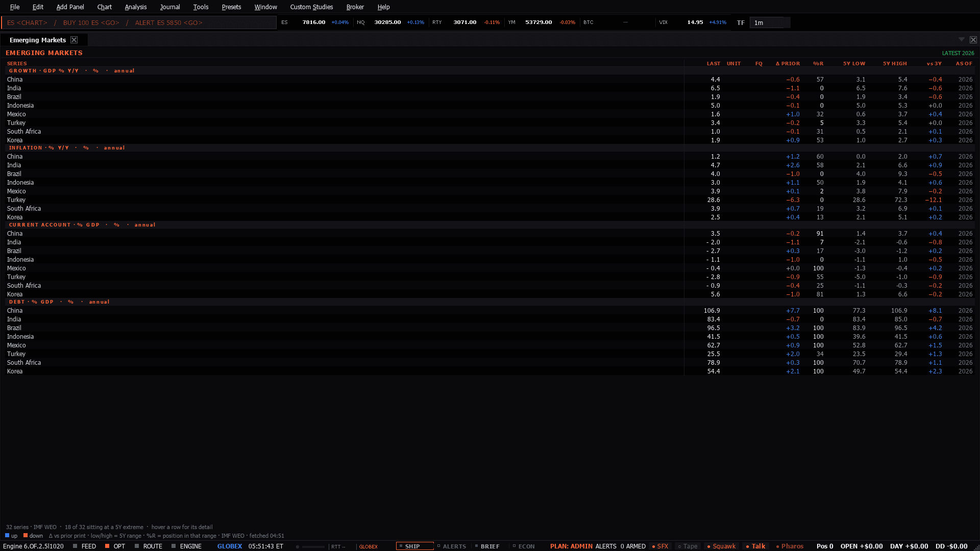The image size is (980, 551).
Task: Sort by the 5Y HIGH column header
Action: (x=895, y=64)
